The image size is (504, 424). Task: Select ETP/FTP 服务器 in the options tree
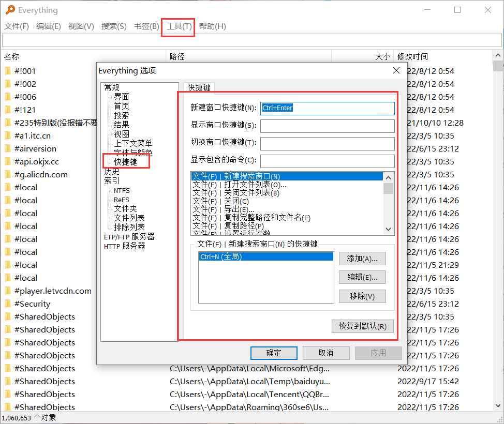[129, 237]
